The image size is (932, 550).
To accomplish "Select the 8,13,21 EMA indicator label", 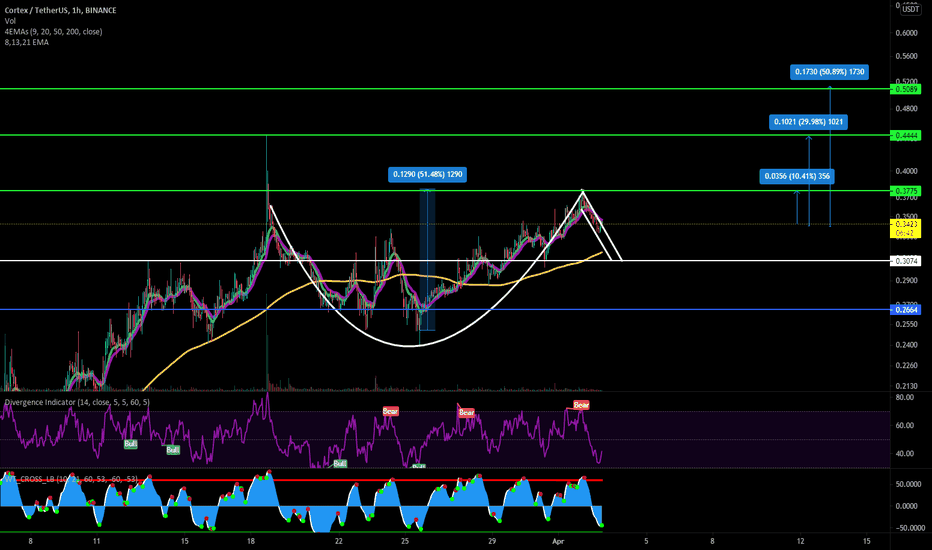I will pos(27,42).
